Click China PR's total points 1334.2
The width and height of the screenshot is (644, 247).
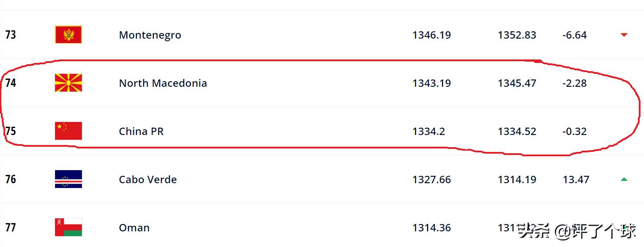click(429, 132)
